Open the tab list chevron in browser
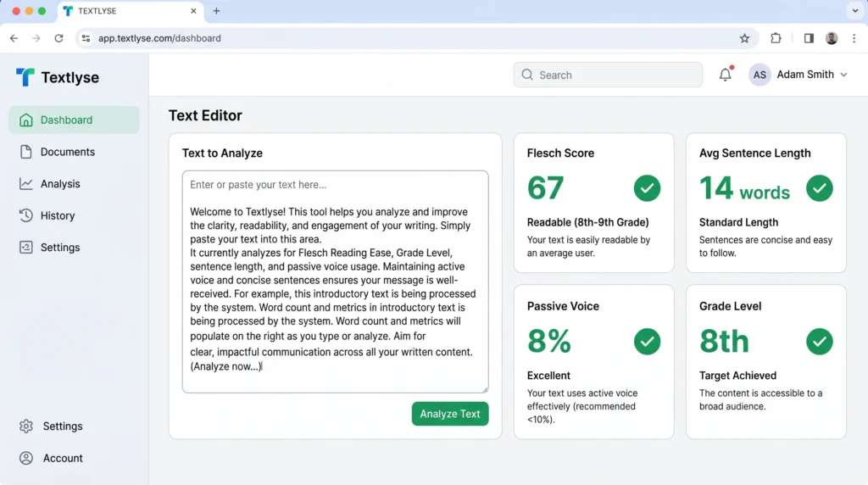Screen dimensions: 868x485 click(854, 11)
